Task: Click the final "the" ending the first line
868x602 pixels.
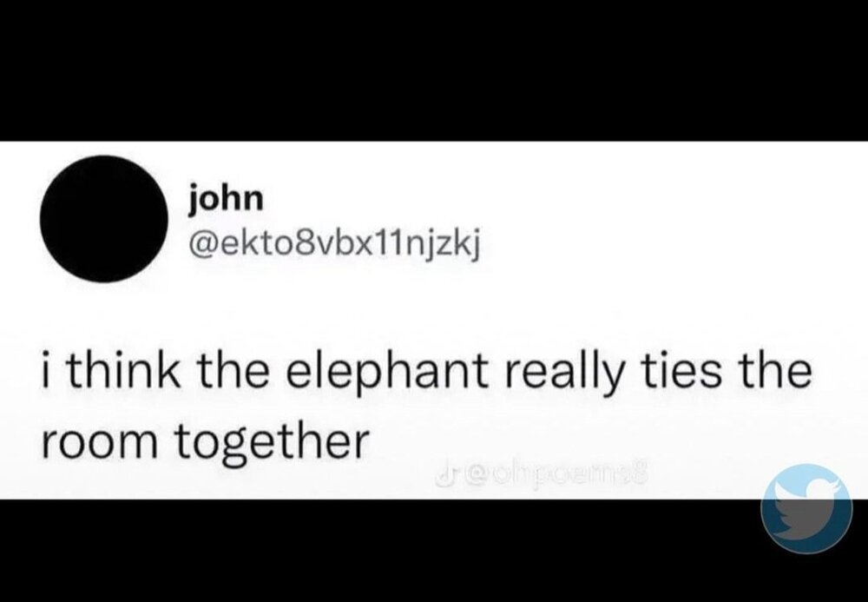Action: pyautogui.click(x=773, y=371)
